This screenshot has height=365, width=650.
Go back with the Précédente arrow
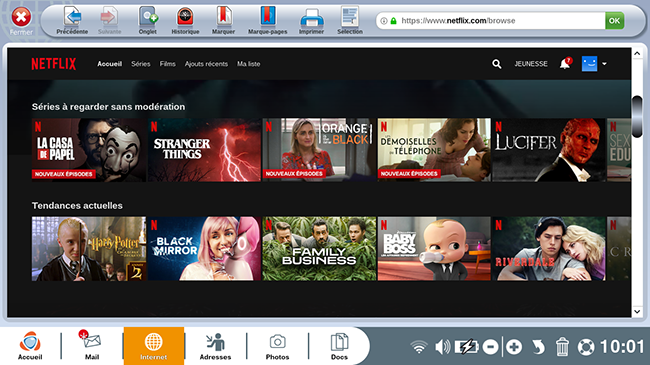72,20
